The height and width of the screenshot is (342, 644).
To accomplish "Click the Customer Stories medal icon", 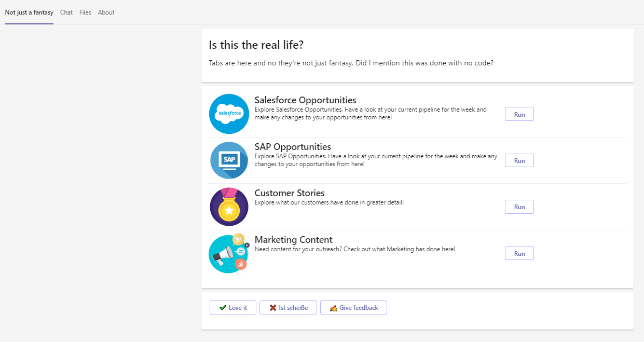I will coord(229,207).
